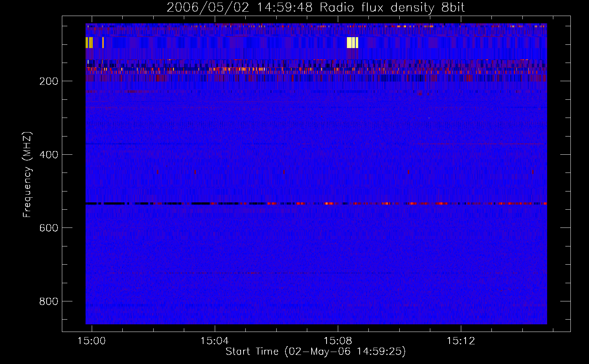The image size is (589, 364).
Task: Click the 600 frequency tick label
Action: [49, 228]
